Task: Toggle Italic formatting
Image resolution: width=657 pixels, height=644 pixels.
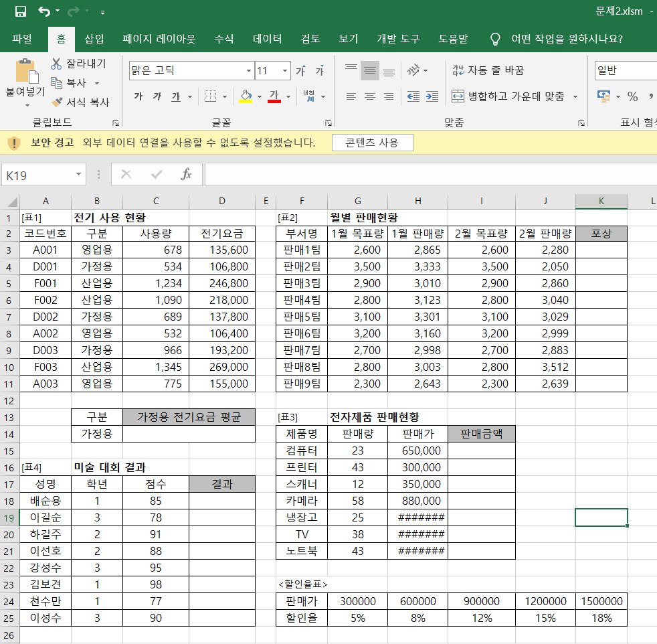Action: pos(157,96)
